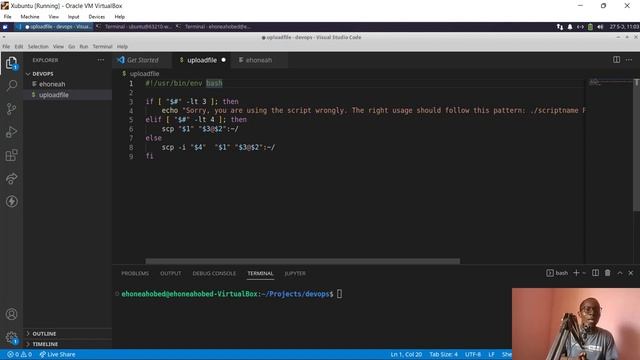Open VS Code Selection menu
The width and height of the screenshot is (640, 360).
coord(38,47)
